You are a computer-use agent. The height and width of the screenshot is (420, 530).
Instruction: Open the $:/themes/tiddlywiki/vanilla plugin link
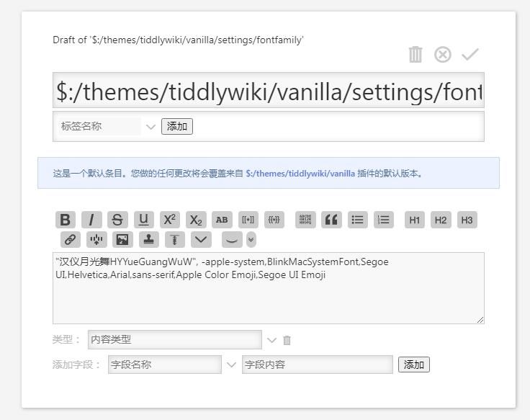pos(300,174)
